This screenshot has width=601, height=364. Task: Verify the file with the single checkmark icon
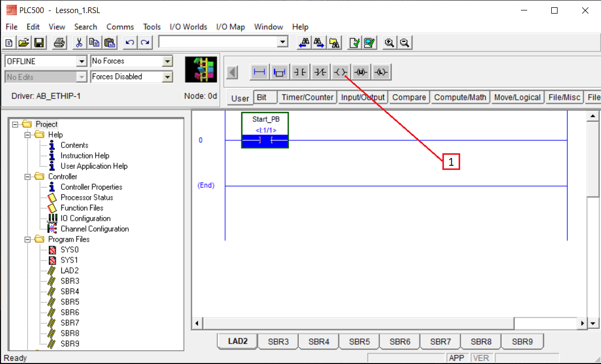[355, 42]
